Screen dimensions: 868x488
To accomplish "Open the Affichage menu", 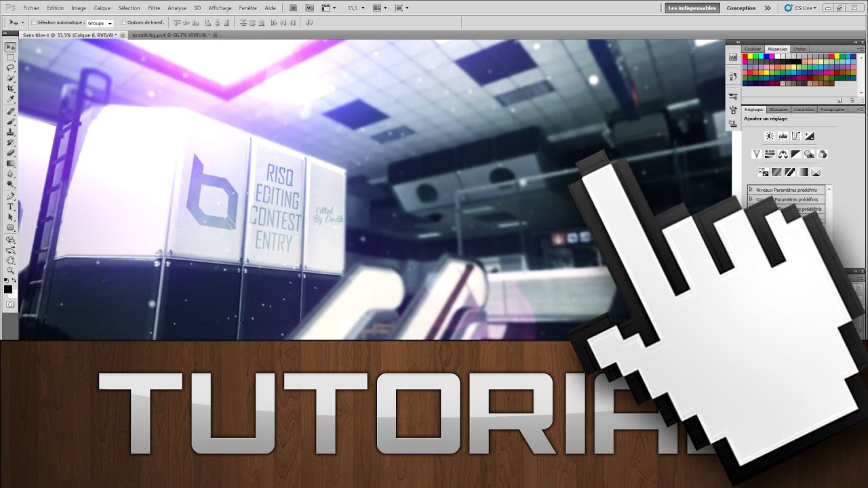I will [x=220, y=8].
